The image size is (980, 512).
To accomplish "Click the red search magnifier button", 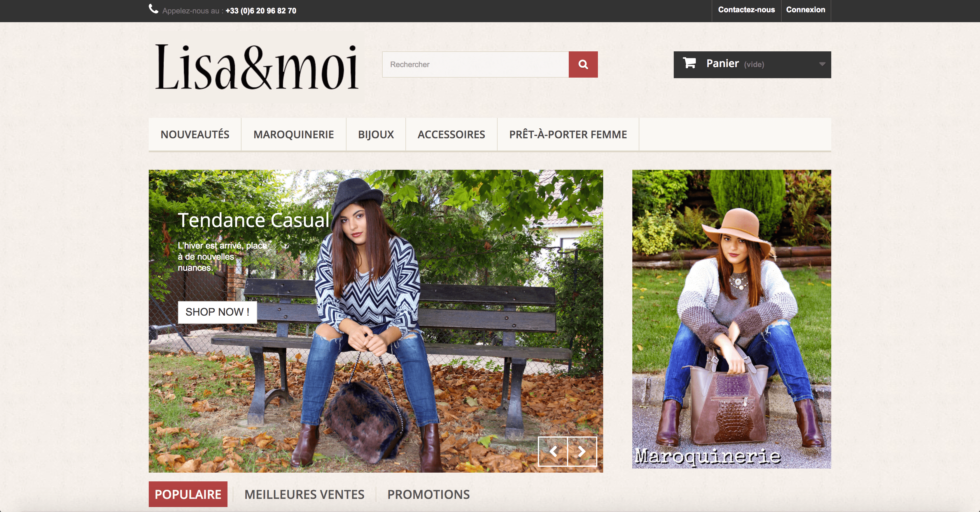I will pos(583,64).
